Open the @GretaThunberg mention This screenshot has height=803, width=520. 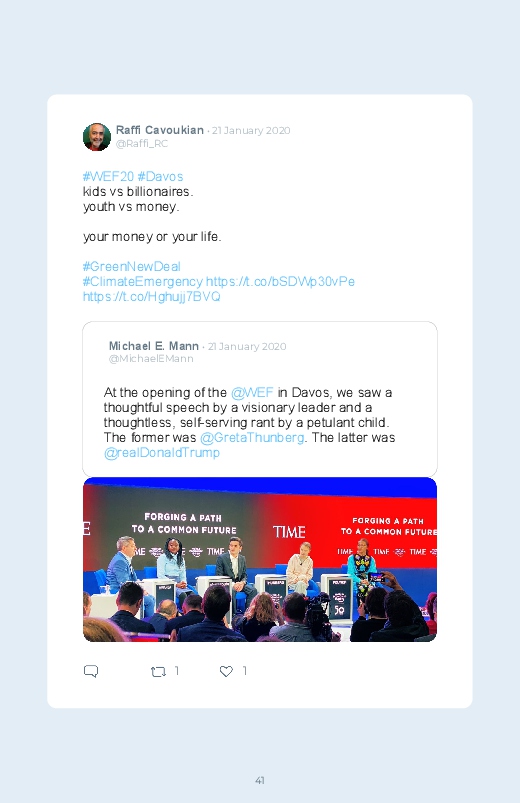pos(252,438)
